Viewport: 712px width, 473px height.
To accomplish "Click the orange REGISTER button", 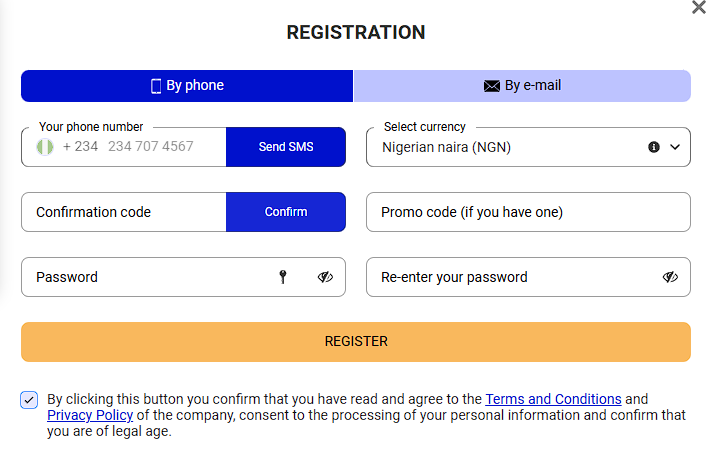I will 356,341.
